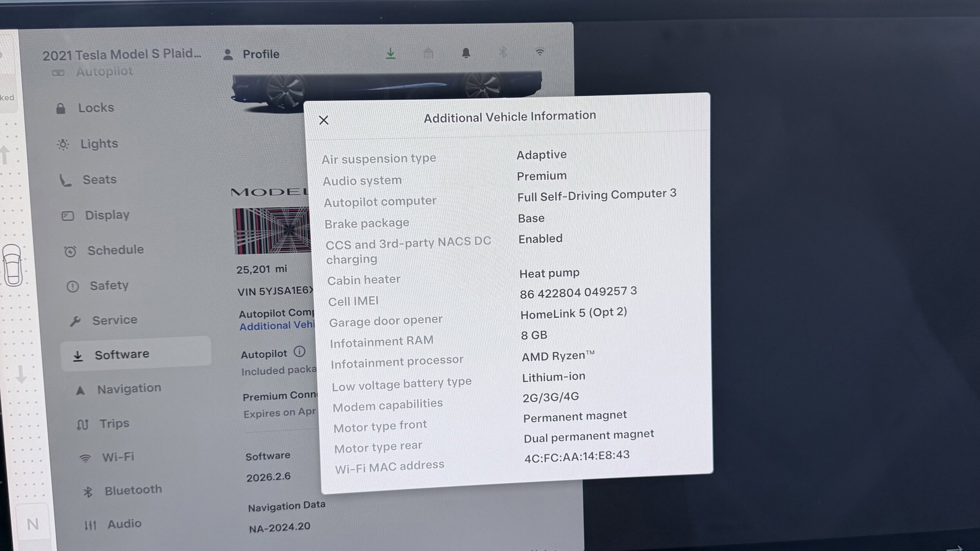Tap the green software download icon
The image size is (980, 551).
(x=390, y=54)
